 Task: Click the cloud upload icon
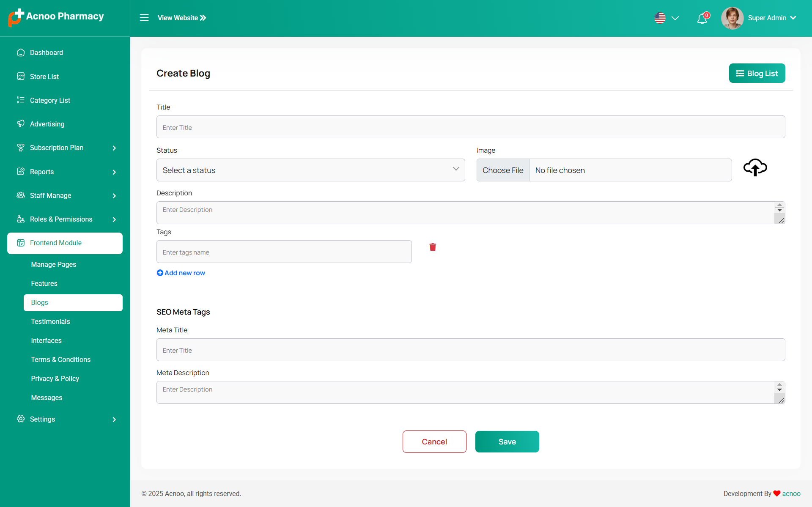tap(755, 168)
